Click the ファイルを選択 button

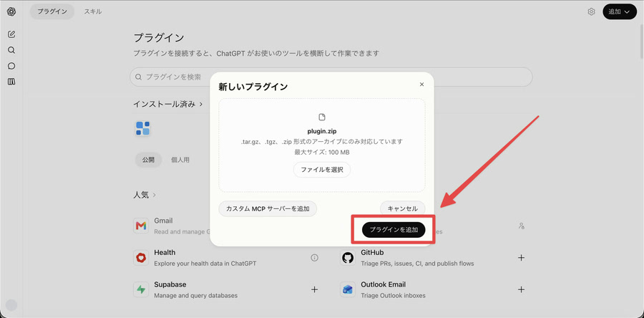coord(322,169)
